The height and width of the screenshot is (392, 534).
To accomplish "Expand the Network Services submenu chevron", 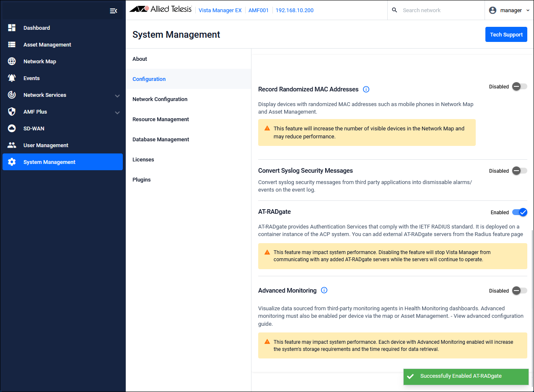I will click(x=117, y=96).
